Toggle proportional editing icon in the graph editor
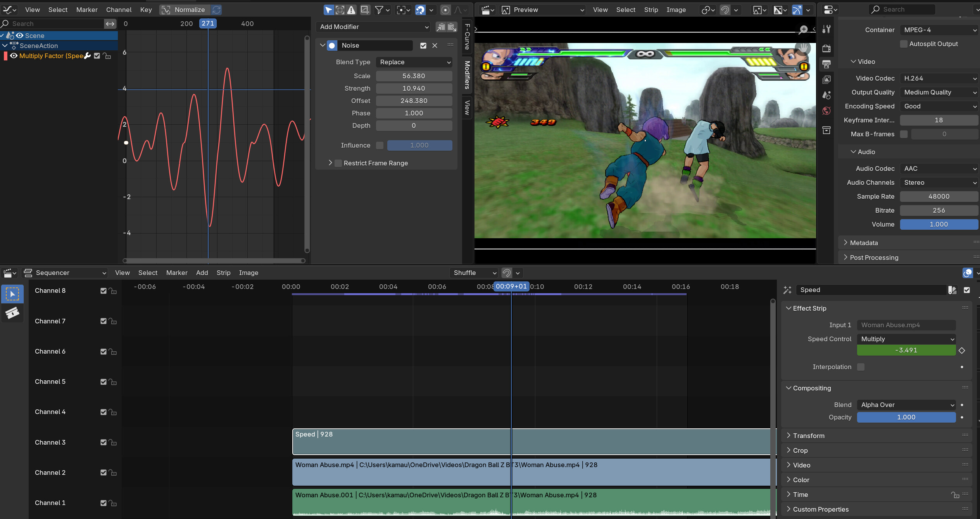980x519 pixels. (x=445, y=10)
